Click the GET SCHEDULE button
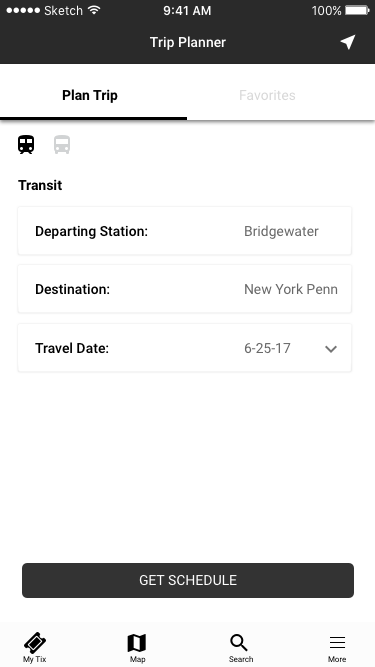Screen dimensions: 375x667 [x=188, y=580]
